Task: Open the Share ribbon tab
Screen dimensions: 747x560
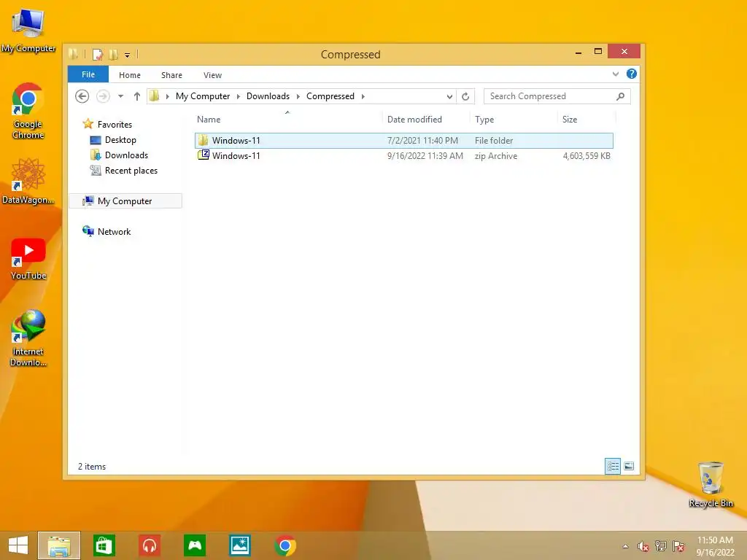Action: pos(171,75)
